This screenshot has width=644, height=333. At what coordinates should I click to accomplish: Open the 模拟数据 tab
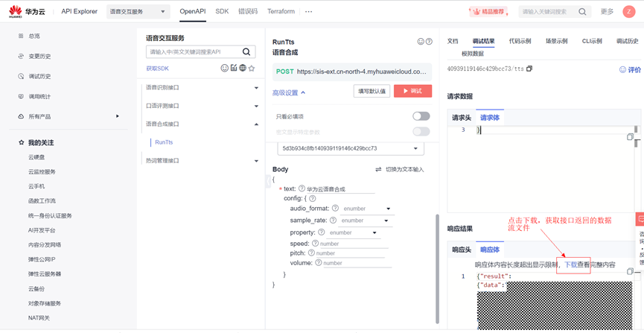[472, 54]
